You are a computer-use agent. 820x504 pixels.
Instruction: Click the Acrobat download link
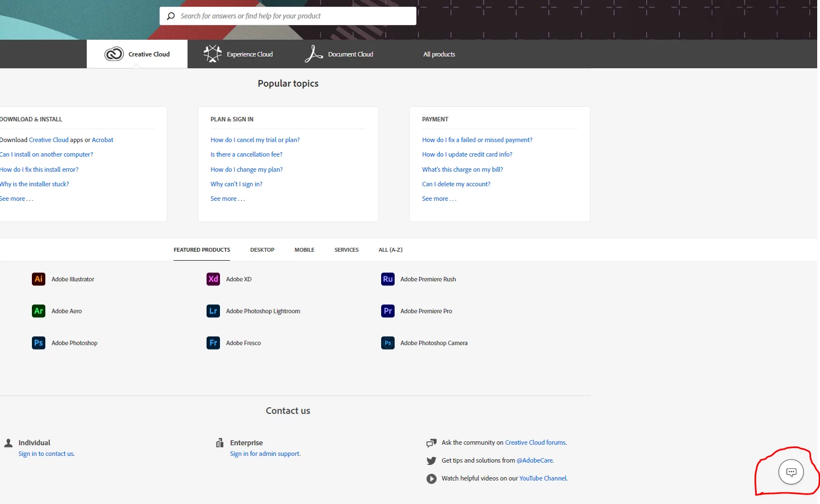point(102,140)
